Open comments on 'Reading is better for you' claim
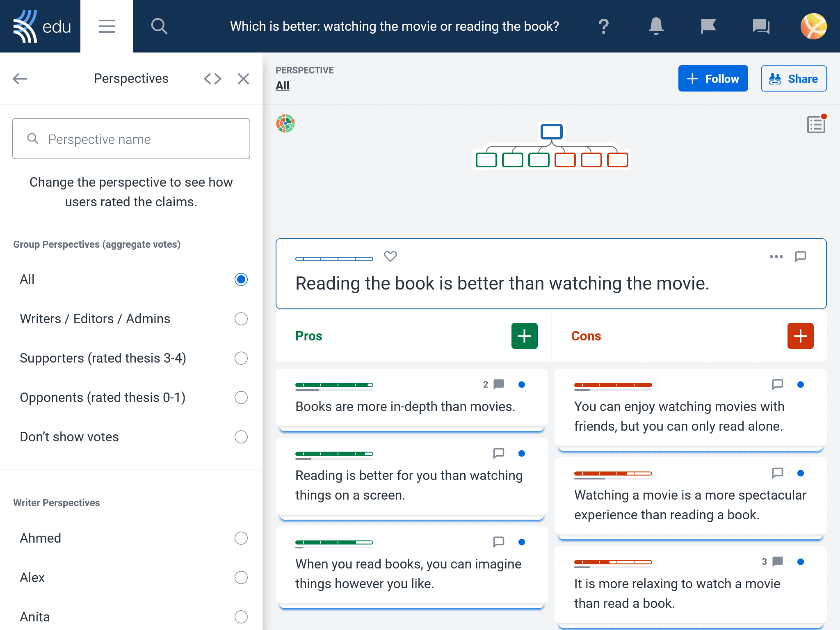 tap(499, 453)
